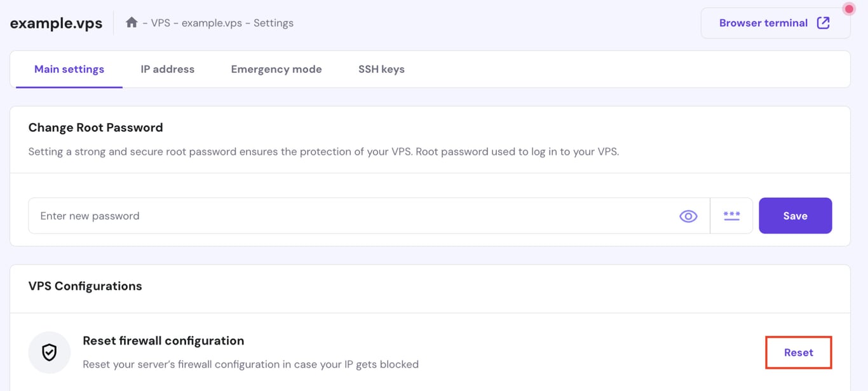Viewport: 868px width, 391px height.
Task: Select the Main settings tab
Action: pyautogui.click(x=69, y=69)
